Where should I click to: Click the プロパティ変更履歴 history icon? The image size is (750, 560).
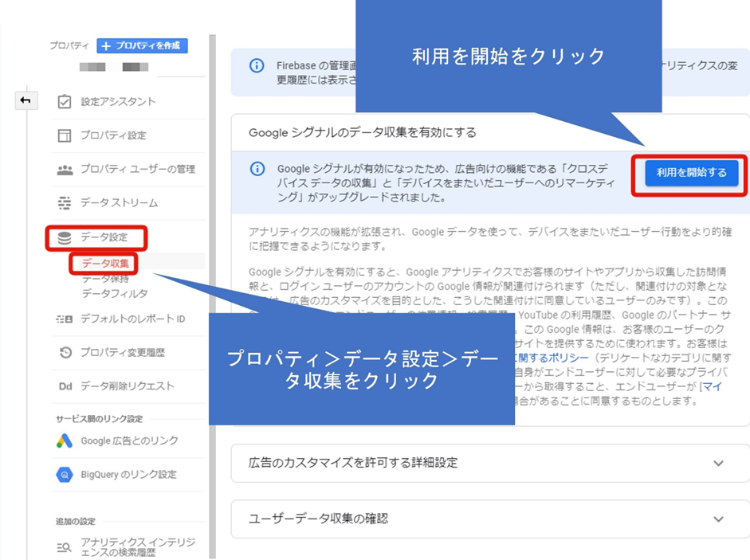point(65,352)
